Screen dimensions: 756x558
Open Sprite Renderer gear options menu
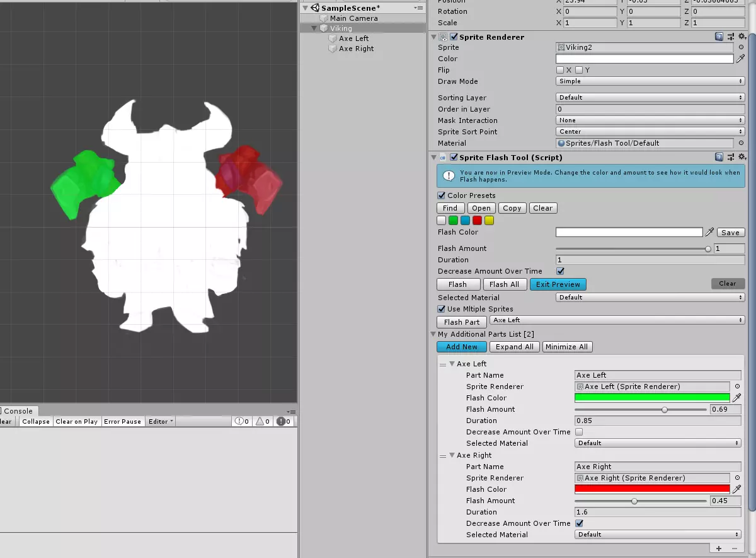pyautogui.click(x=742, y=37)
